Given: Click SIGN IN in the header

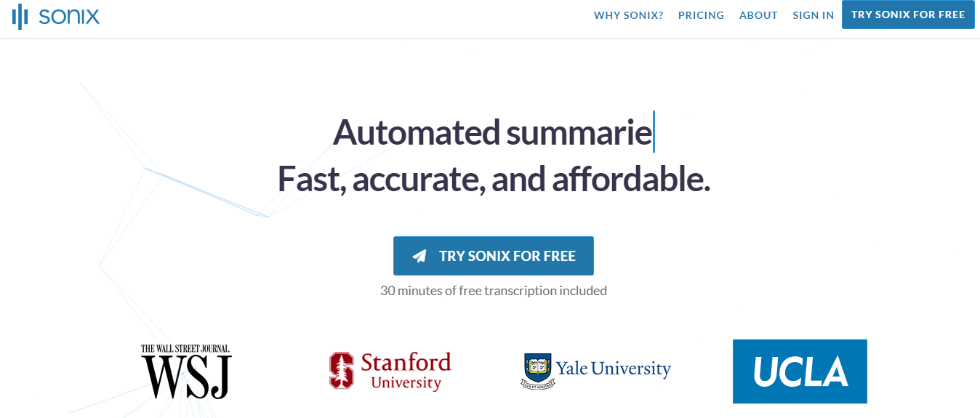Looking at the screenshot, I should [x=814, y=15].
